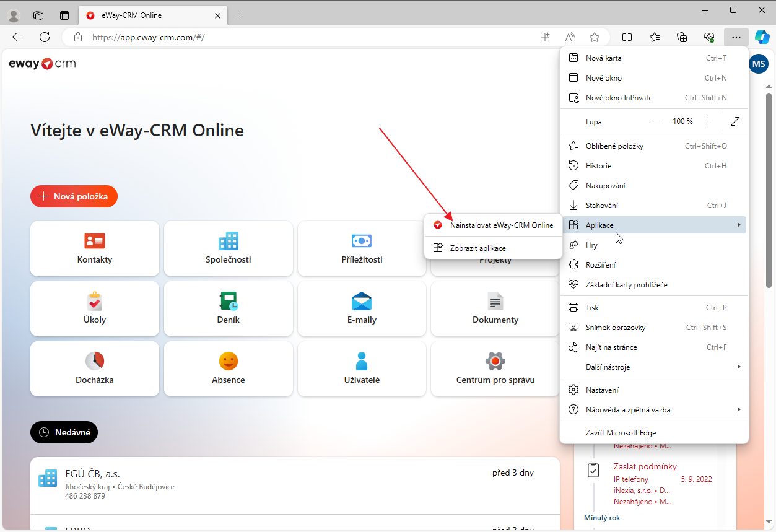Image resolution: width=776 pixels, height=532 pixels.
Task: Open the Dokumenty module tile
Action: click(x=495, y=308)
